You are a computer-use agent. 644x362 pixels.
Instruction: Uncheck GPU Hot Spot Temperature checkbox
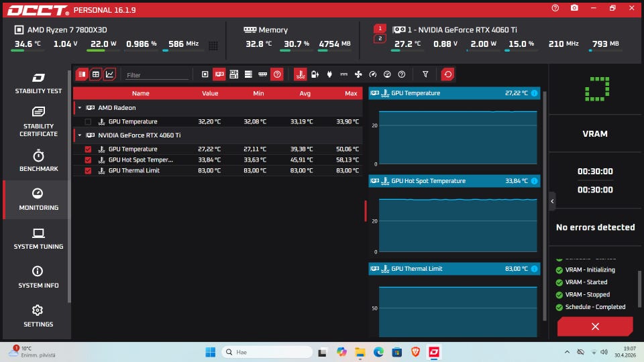[x=88, y=160]
